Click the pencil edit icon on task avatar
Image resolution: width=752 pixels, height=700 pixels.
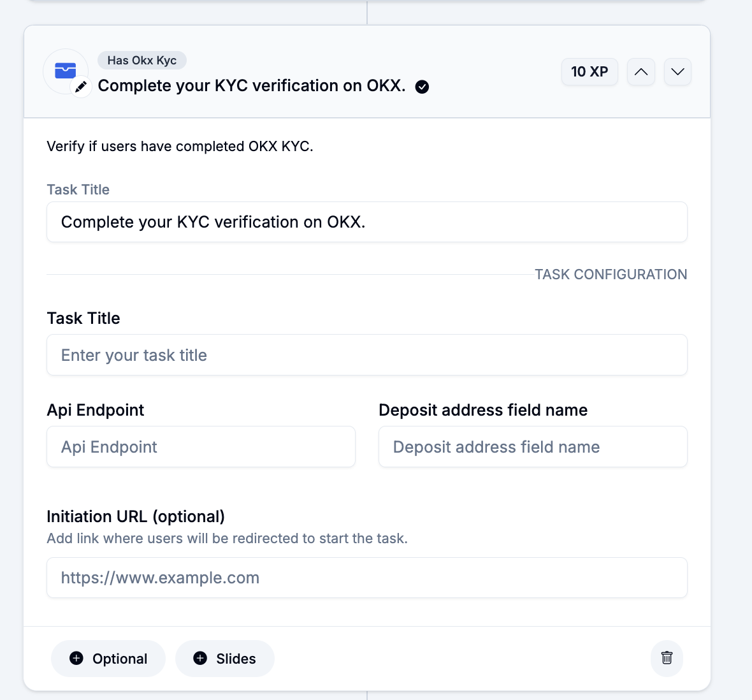[x=81, y=87]
